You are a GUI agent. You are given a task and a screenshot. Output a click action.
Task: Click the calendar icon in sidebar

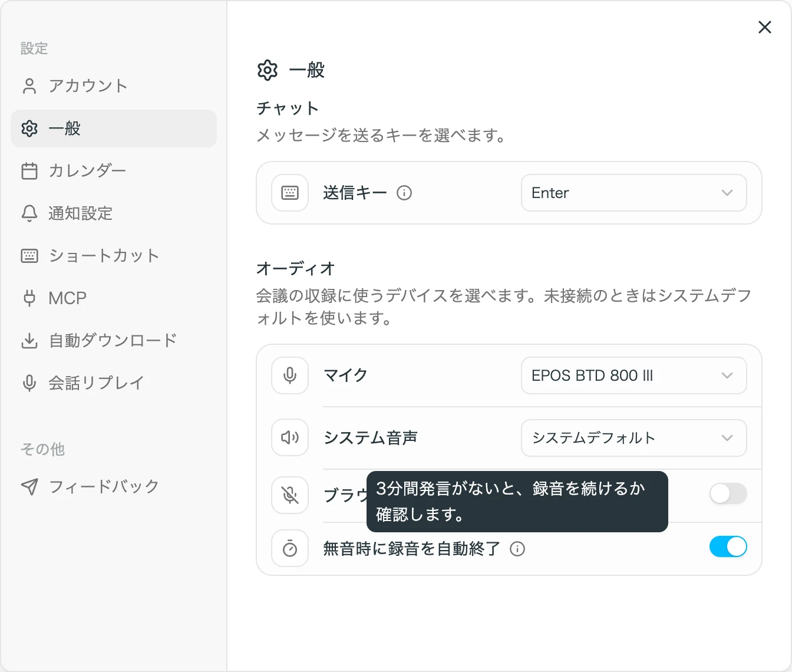pyautogui.click(x=29, y=171)
